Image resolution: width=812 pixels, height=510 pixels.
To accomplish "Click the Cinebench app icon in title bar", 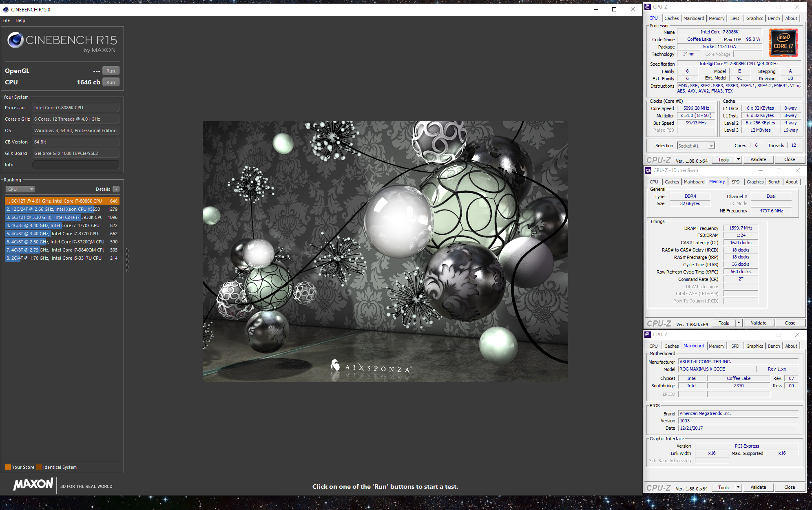I will pyautogui.click(x=5, y=9).
